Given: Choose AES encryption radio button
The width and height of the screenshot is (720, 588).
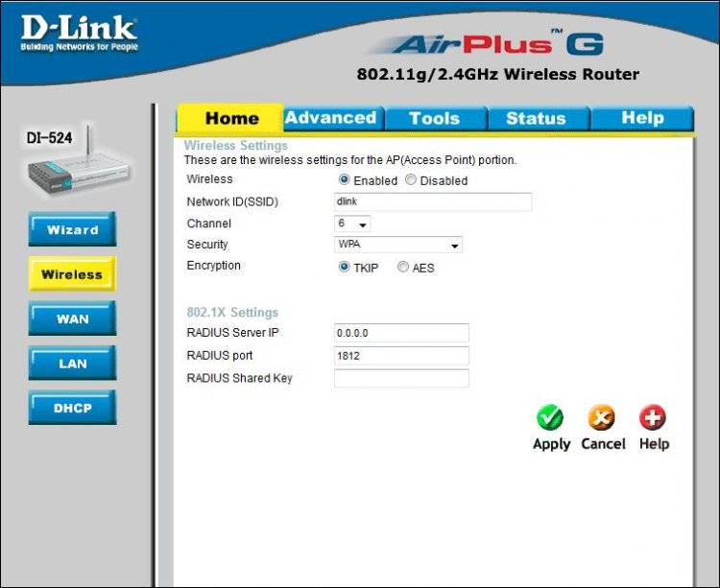Looking at the screenshot, I should point(403,268).
